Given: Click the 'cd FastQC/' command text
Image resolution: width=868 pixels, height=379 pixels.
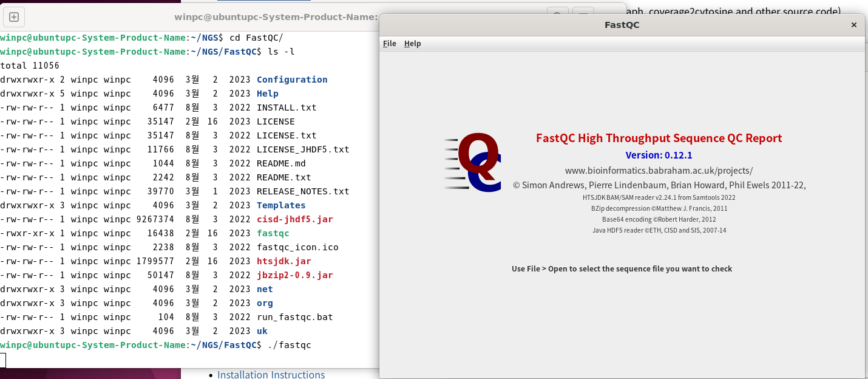Looking at the screenshot, I should [x=256, y=38].
